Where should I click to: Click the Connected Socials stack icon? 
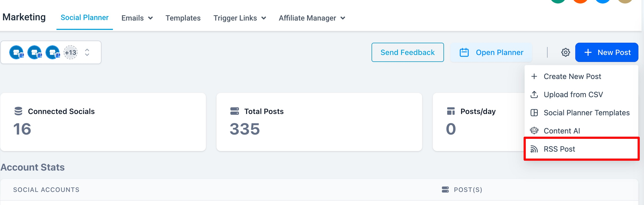point(18,111)
